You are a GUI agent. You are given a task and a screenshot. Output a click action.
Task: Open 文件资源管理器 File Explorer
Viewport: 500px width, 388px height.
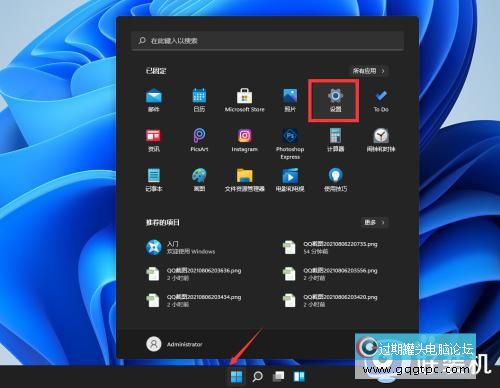click(244, 180)
